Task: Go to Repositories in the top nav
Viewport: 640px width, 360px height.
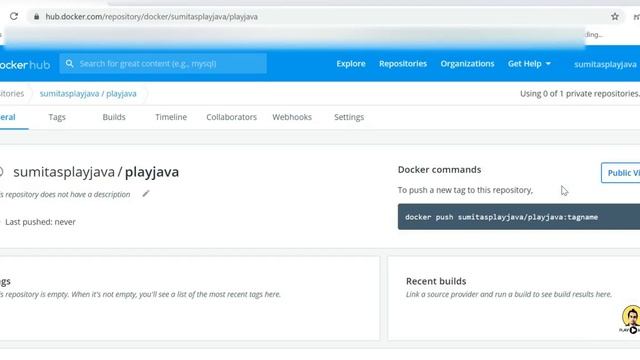Action: click(x=403, y=64)
